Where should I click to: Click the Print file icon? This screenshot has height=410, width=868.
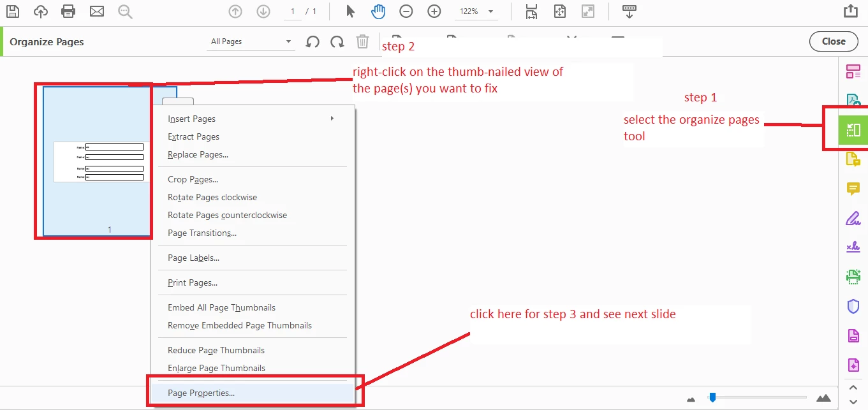[69, 11]
